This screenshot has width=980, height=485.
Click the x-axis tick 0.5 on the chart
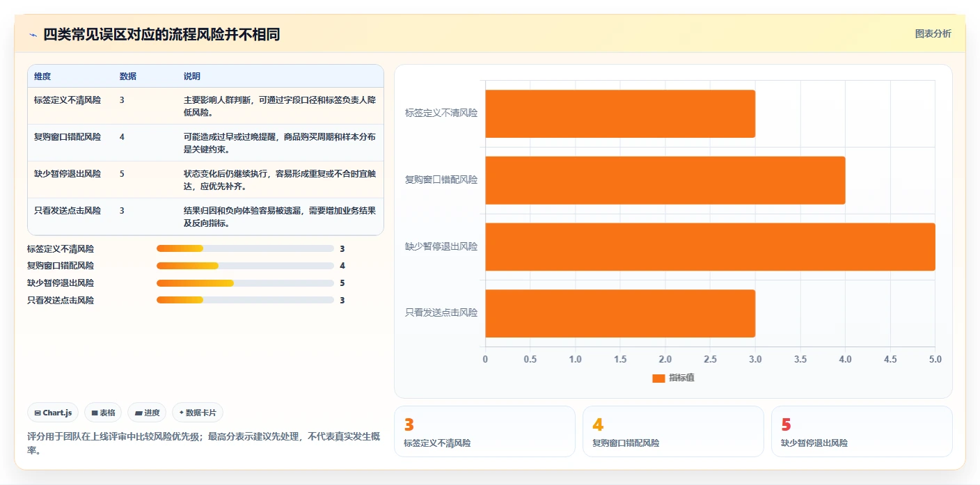pyautogui.click(x=530, y=360)
